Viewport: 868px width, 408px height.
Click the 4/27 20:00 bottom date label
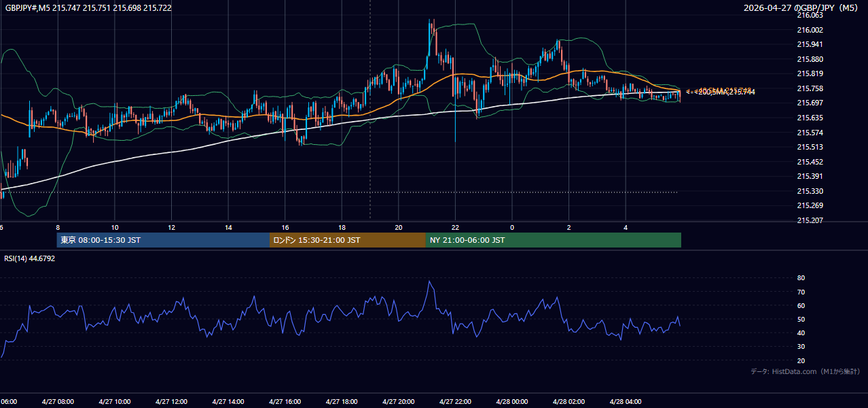(x=399, y=401)
